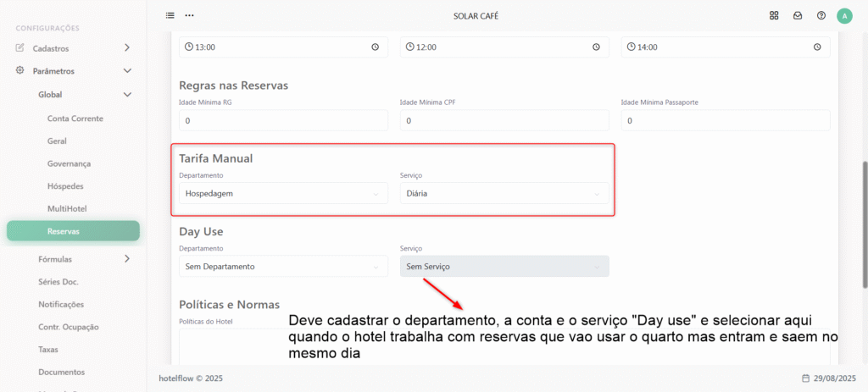Open Day Use Departamento dropdown
868x392 pixels.
(283, 267)
